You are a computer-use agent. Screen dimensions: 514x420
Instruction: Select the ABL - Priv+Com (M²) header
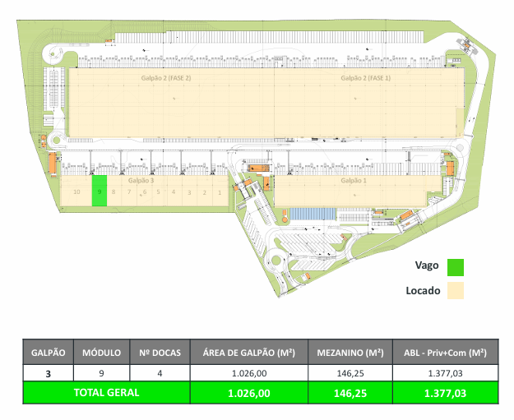(445, 352)
